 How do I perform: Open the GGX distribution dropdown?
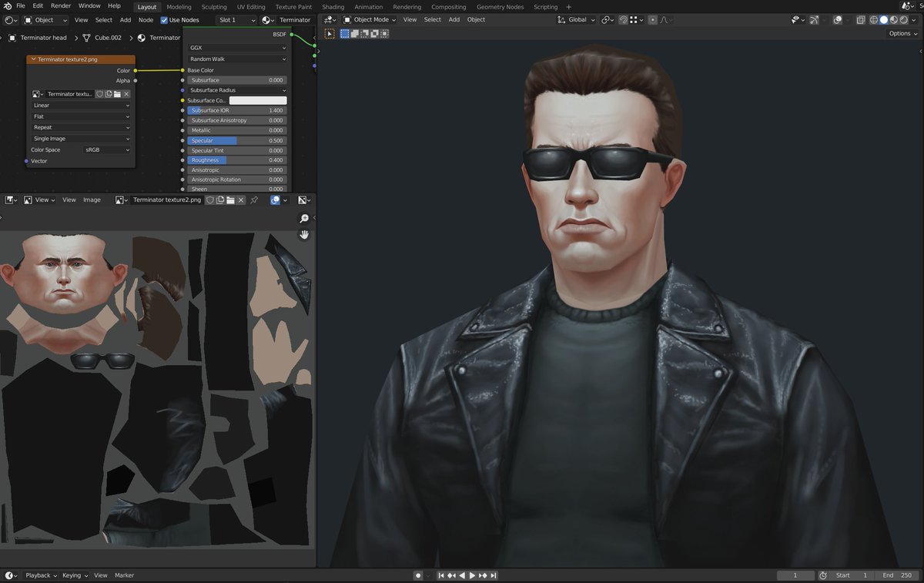(237, 48)
